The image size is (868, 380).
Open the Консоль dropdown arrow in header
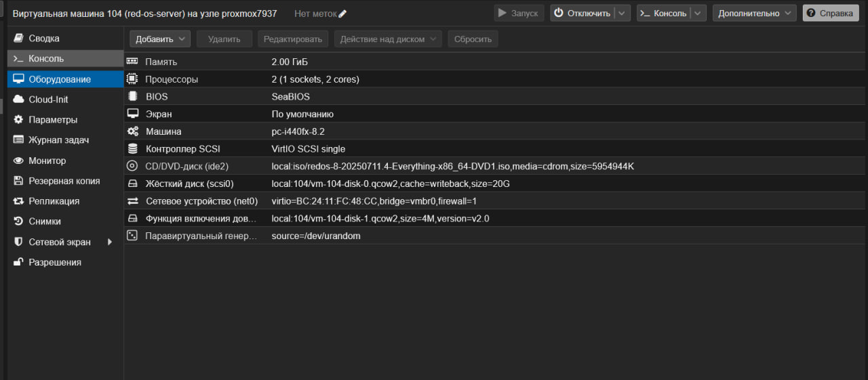[x=699, y=14]
